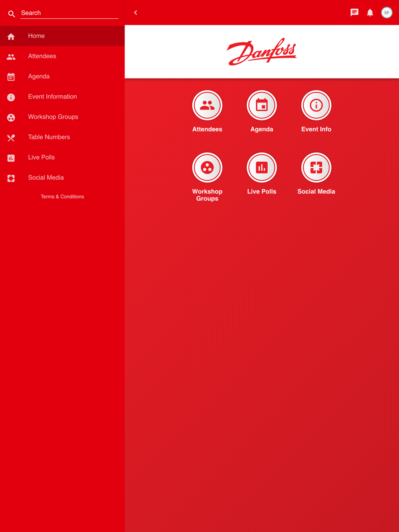The width and height of the screenshot is (399, 532).
Task: Open Workshop Groups text in sidebar menu
Action: 53,117
